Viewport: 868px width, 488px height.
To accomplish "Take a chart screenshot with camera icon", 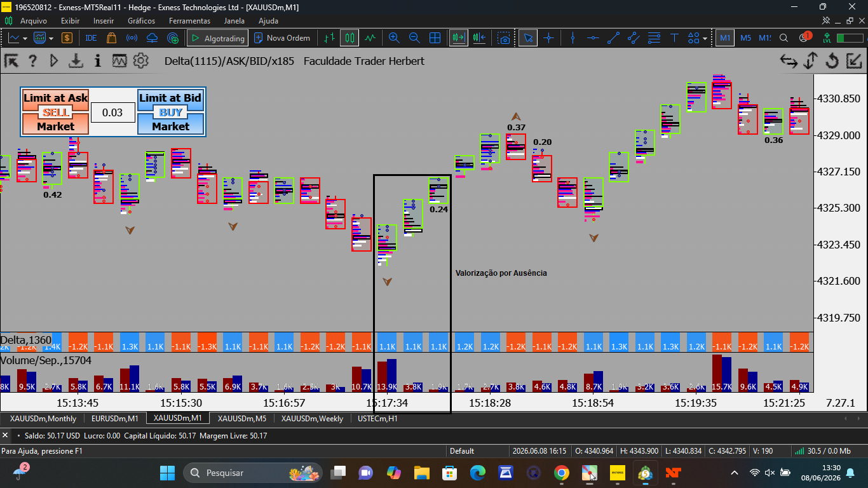I will [x=503, y=38].
